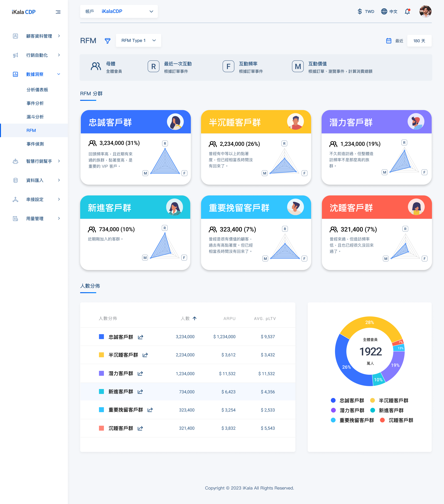Click the 母體 members icon

click(96, 66)
